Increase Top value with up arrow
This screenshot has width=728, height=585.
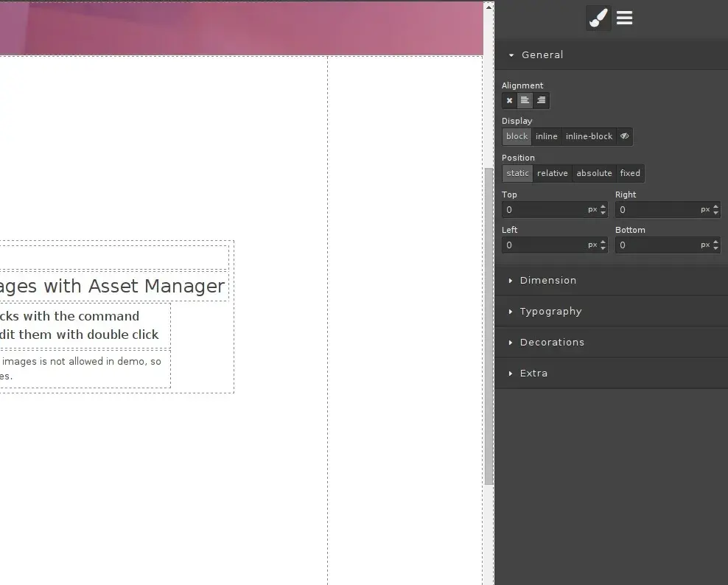click(603, 206)
